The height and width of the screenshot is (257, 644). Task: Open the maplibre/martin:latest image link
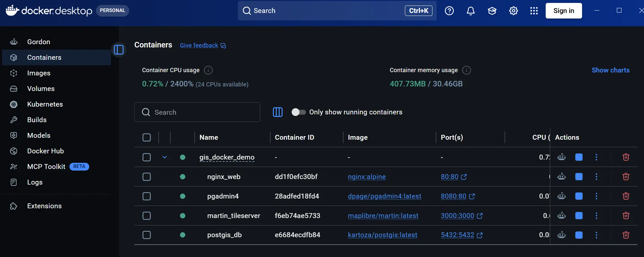pyautogui.click(x=383, y=216)
